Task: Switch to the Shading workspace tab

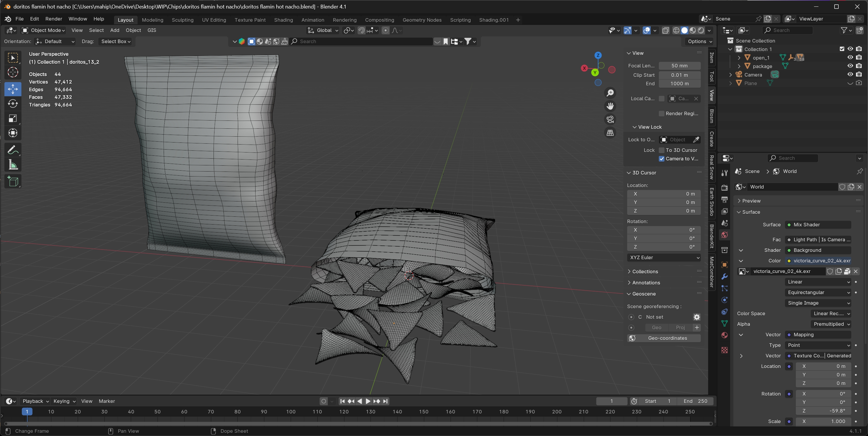Action: click(283, 20)
